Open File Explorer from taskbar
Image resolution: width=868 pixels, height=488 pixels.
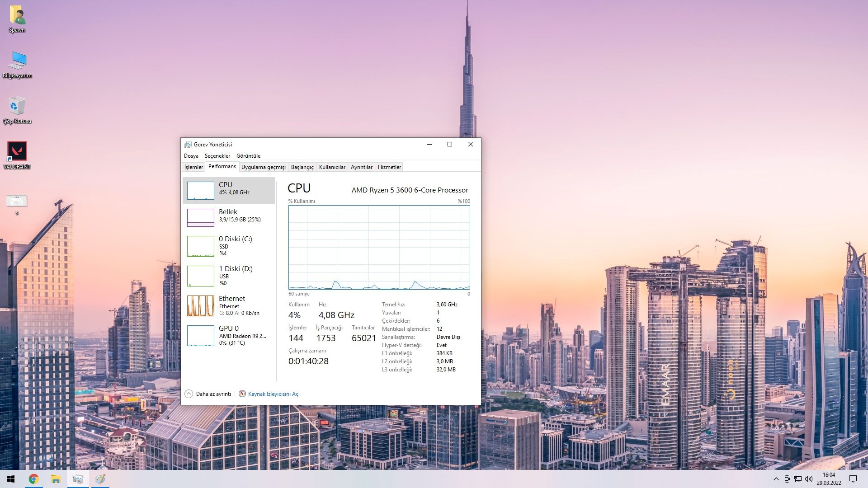pos(56,479)
